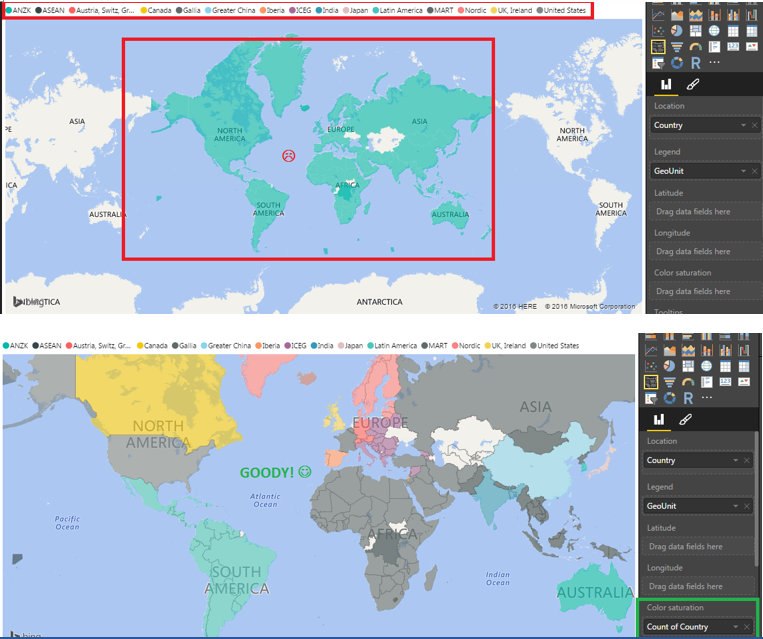Switch to Fields tab in upper pane
Screen dimensions: 763x639
666,85
